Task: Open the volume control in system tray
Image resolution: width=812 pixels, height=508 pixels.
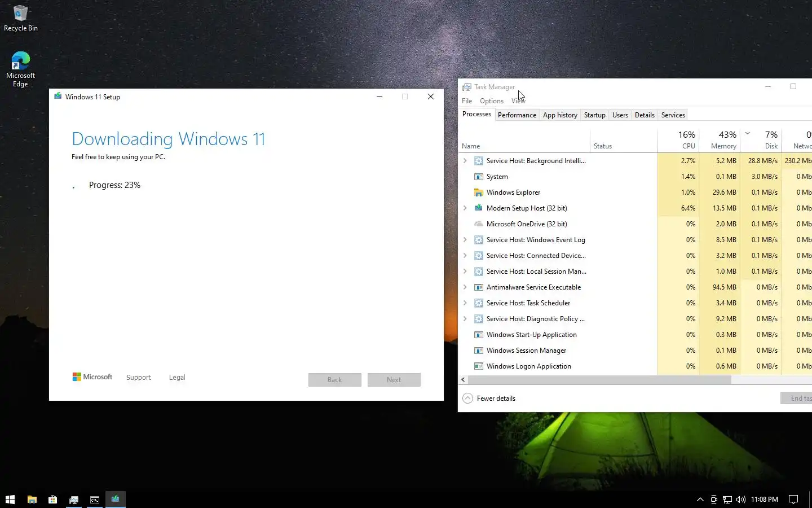Action: tap(741, 499)
